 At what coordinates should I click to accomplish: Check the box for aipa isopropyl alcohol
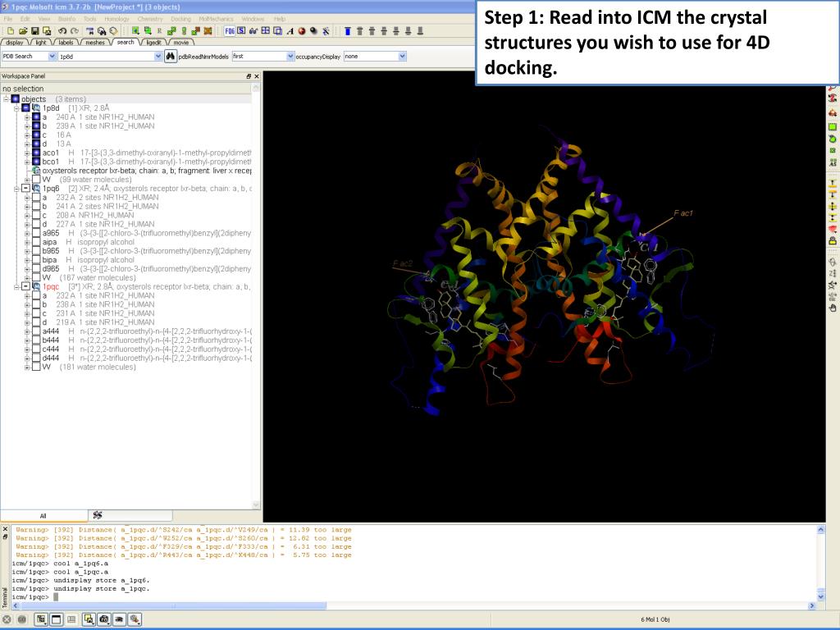[x=36, y=242]
